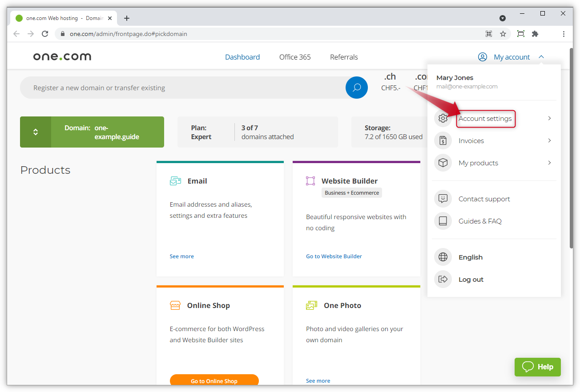Open the green Help chat widget

(x=537, y=367)
